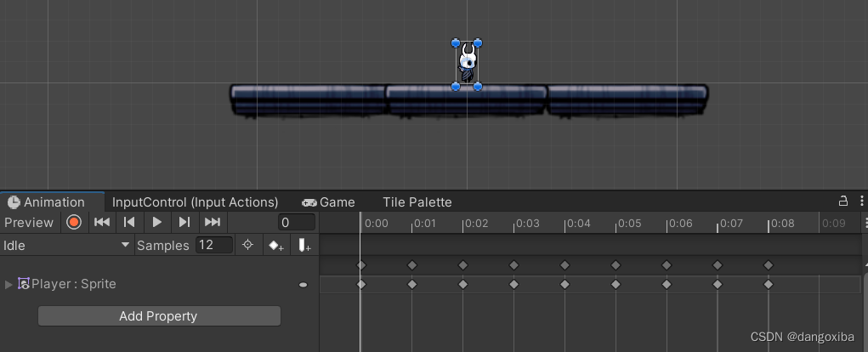Select summary row keyframe at 0:03
Screen dimensions: 868x352
click(x=513, y=265)
